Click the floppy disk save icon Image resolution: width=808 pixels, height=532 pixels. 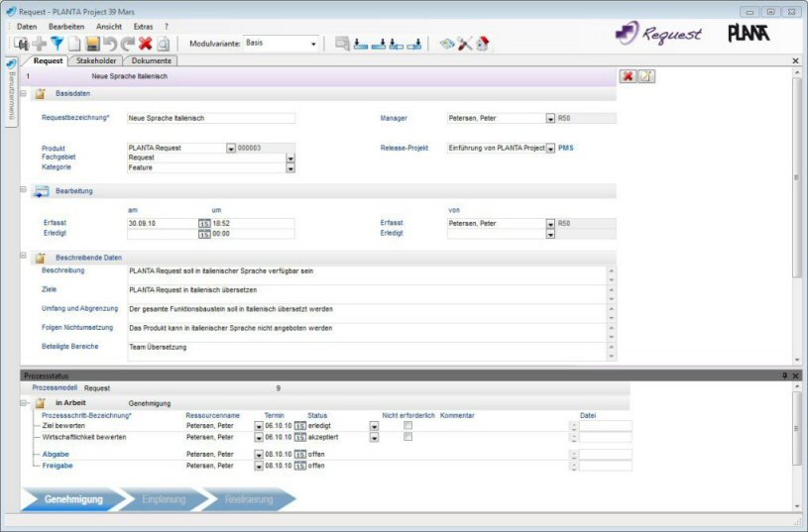tap(93, 44)
